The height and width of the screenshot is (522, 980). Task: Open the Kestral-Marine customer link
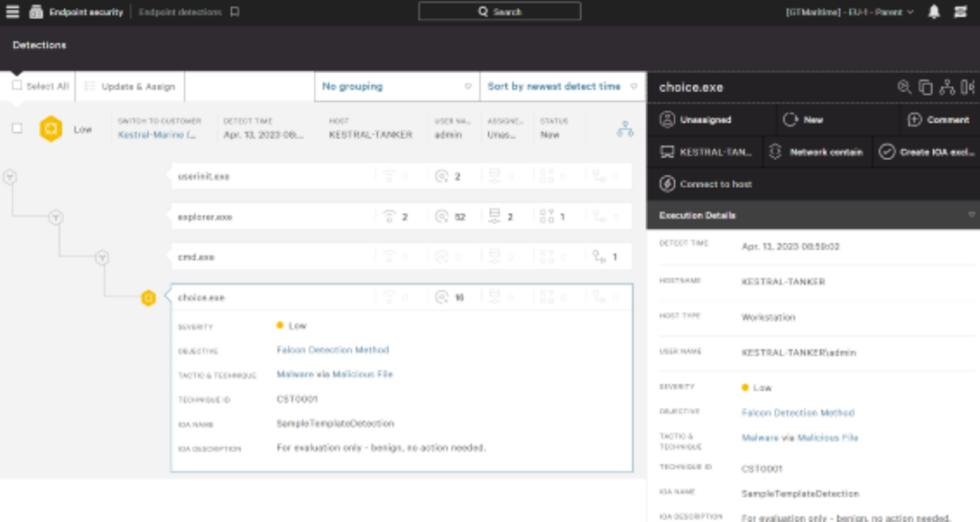click(157, 134)
